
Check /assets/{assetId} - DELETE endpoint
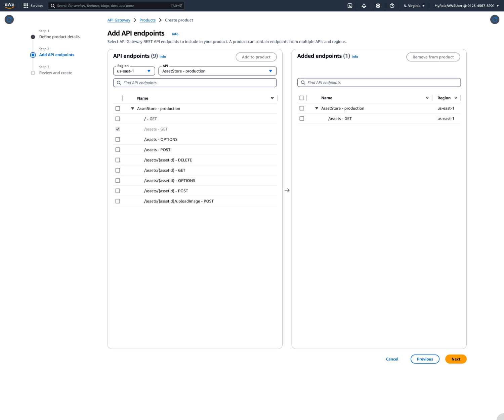tap(118, 160)
